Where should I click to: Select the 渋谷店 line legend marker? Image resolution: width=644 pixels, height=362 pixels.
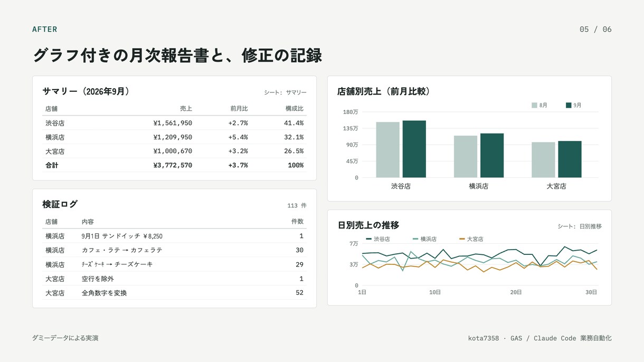tap(368, 239)
